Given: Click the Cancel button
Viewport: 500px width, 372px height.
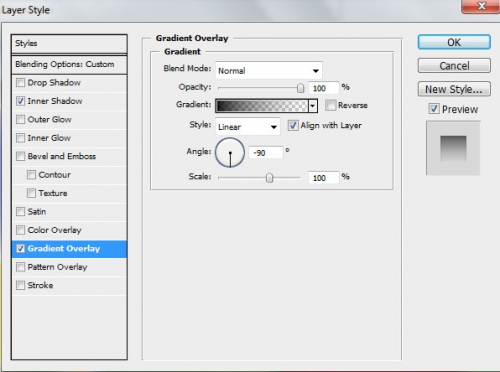Looking at the screenshot, I should (454, 66).
